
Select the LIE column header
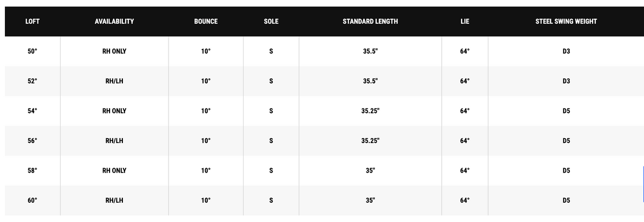(465, 22)
